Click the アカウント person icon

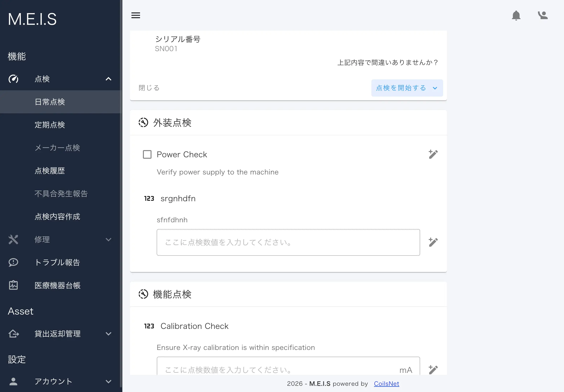pos(13,381)
